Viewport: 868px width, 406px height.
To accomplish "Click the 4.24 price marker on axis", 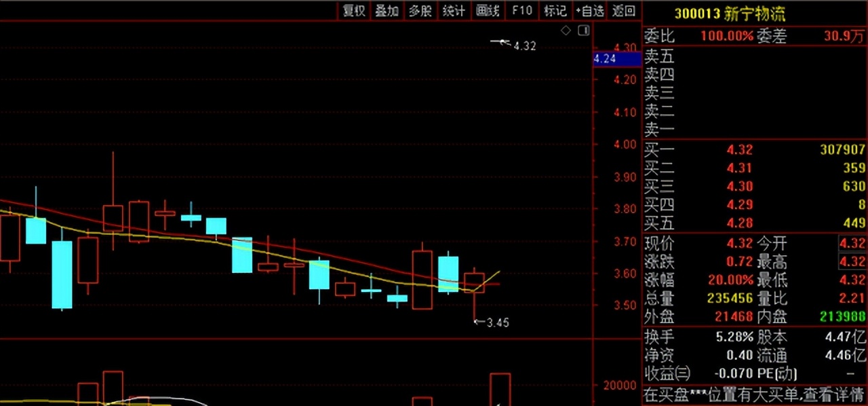I will tap(616, 59).
